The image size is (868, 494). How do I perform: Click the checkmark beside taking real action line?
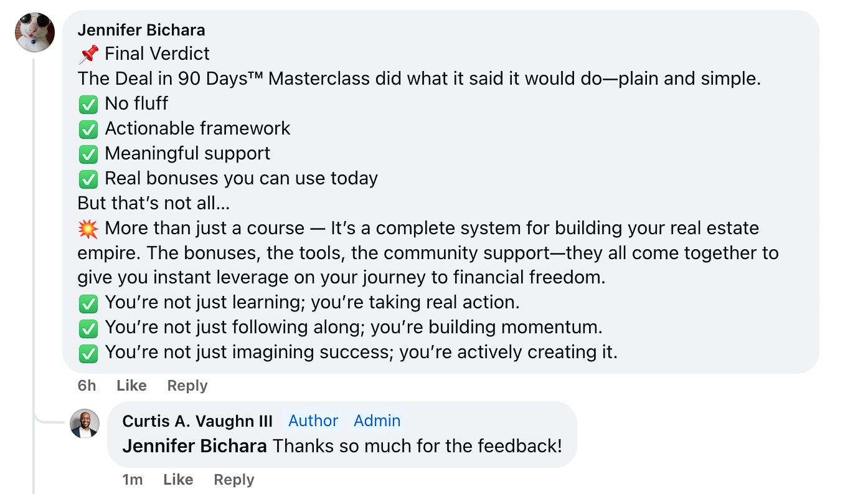(88, 303)
